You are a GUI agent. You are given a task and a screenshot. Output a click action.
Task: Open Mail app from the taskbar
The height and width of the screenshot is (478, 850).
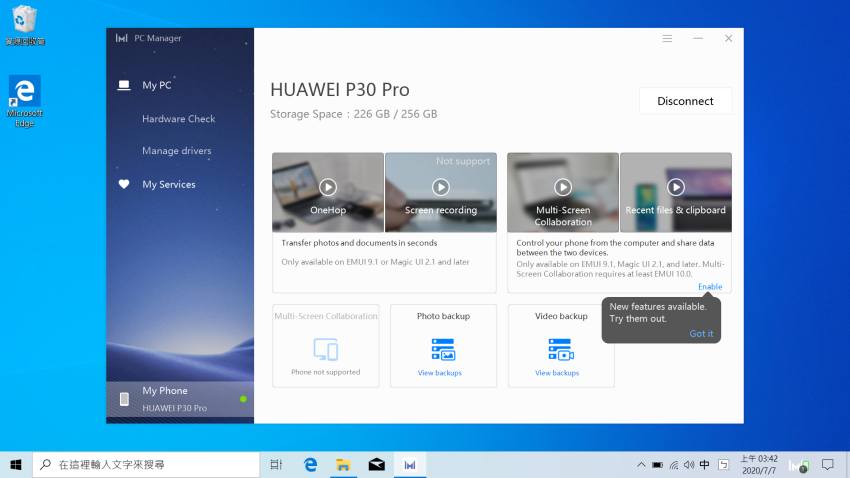pyautogui.click(x=377, y=464)
